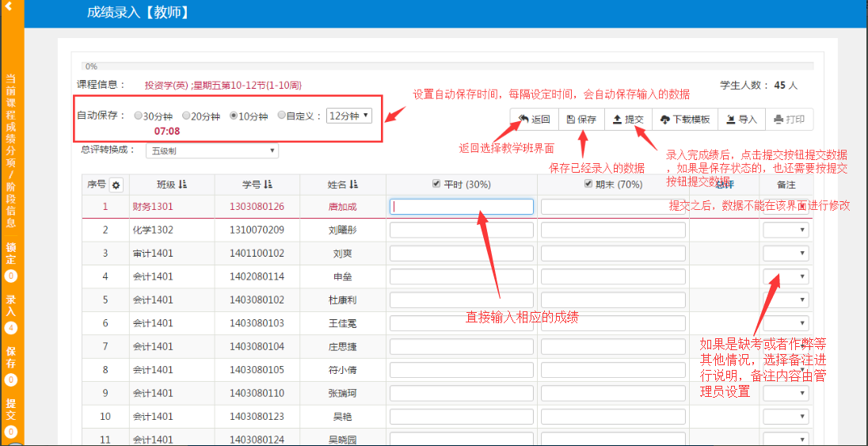Click the gear icon beside 序号 header

(116, 185)
